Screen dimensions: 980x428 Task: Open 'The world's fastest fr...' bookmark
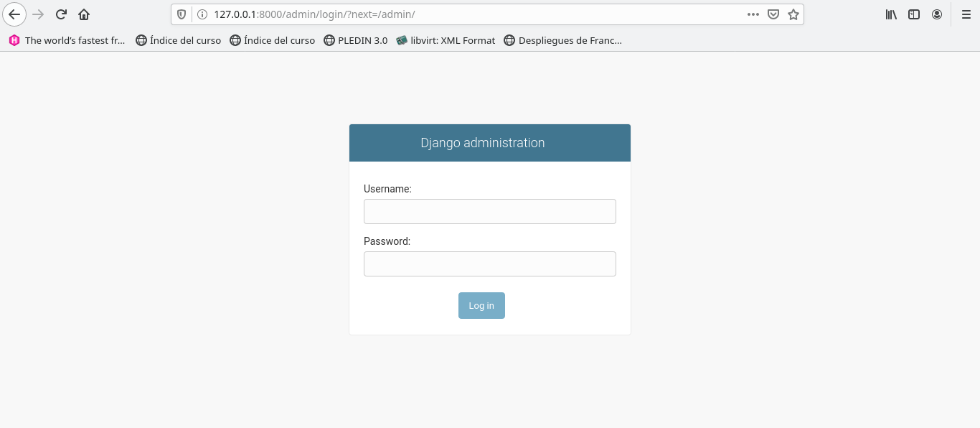pyautogui.click(x=67, y=40)
